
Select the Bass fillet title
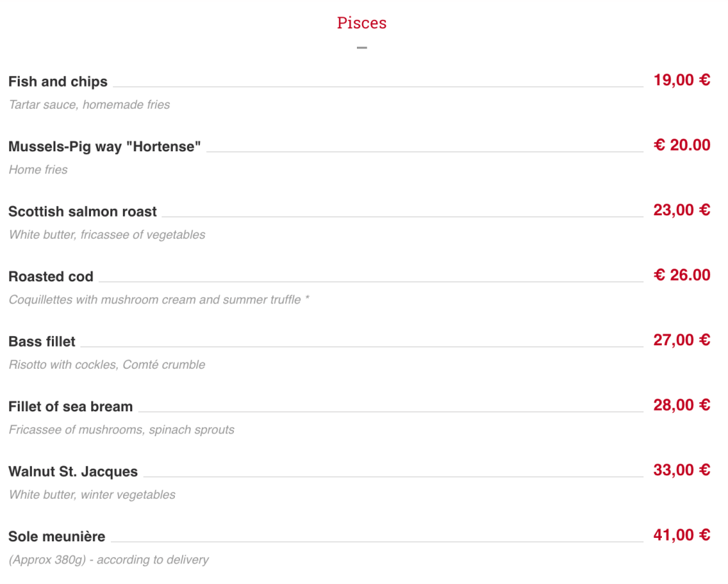[42, 342]
